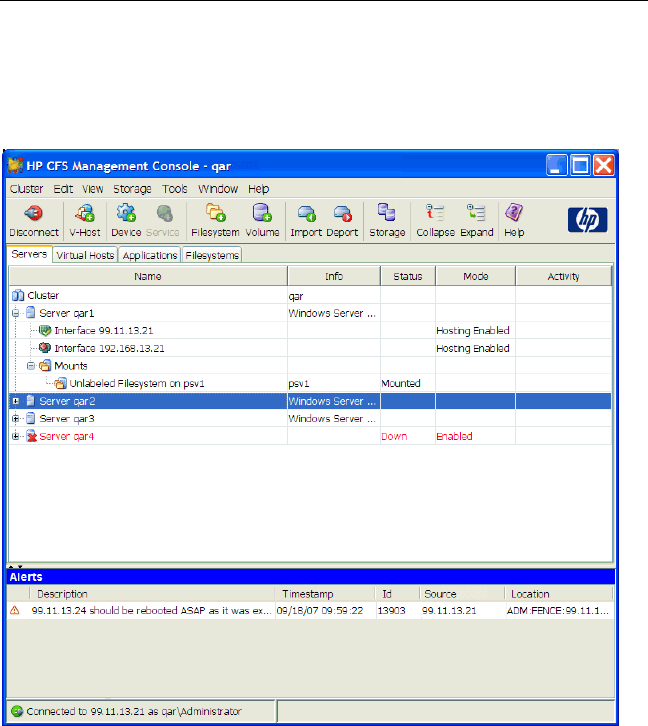Open the Storage toolbar icon
Image resolution: width=648 pixels, height=726 pixels.
coord(387,213)
